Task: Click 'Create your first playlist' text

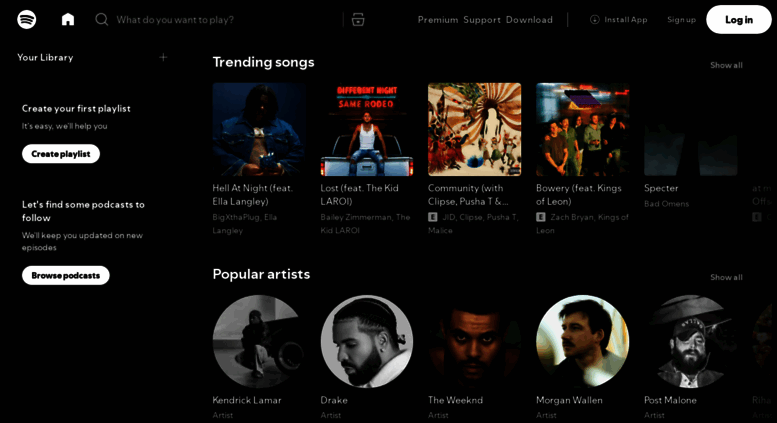Action: (76, 108)
